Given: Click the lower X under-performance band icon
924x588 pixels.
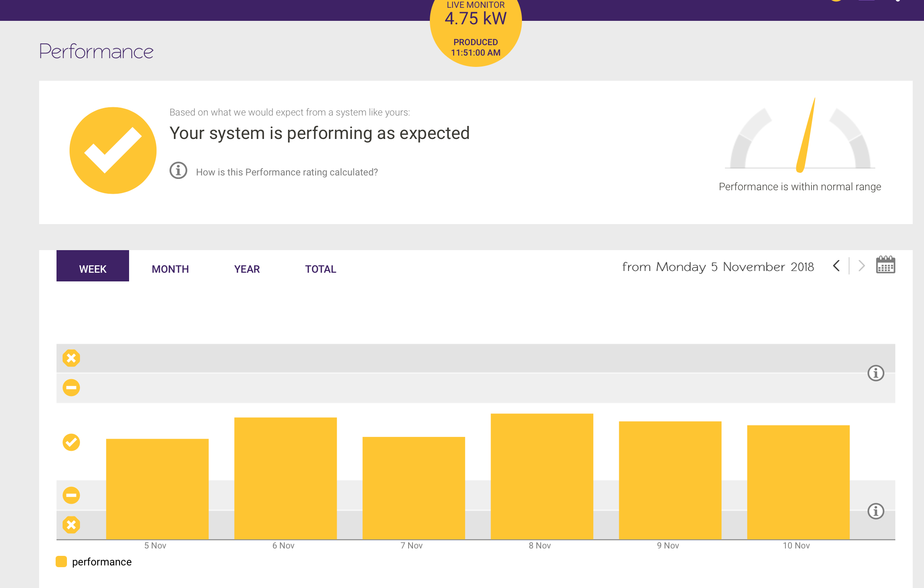Looking at the screenshot, I should click(x=71, y=525).
